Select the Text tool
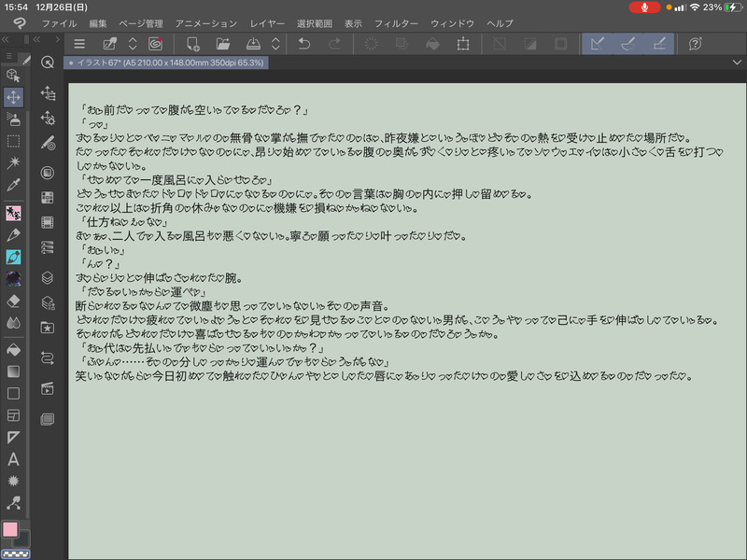The width and height of the screenshot is (747, 560). pyautogui.click(x=13, y=459)
